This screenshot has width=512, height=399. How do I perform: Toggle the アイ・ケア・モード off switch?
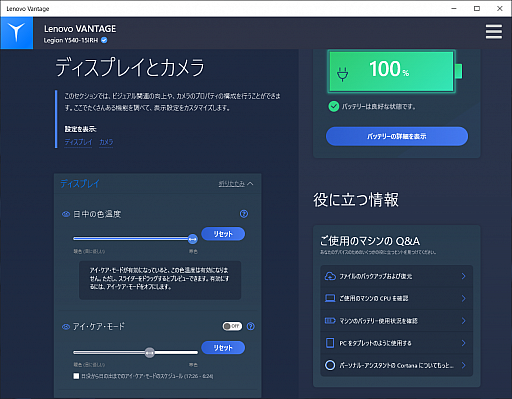(x=232, y=326)
